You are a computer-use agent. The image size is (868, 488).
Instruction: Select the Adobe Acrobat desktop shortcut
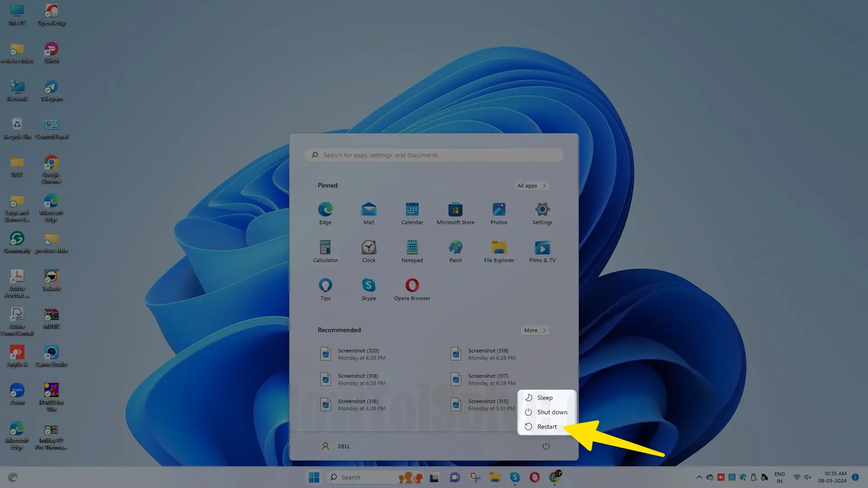17,284
